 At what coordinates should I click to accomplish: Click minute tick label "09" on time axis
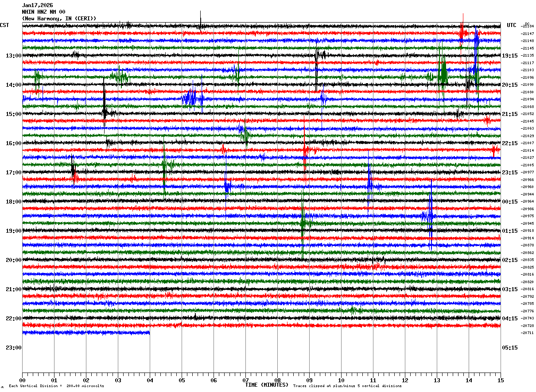(310, 380)
